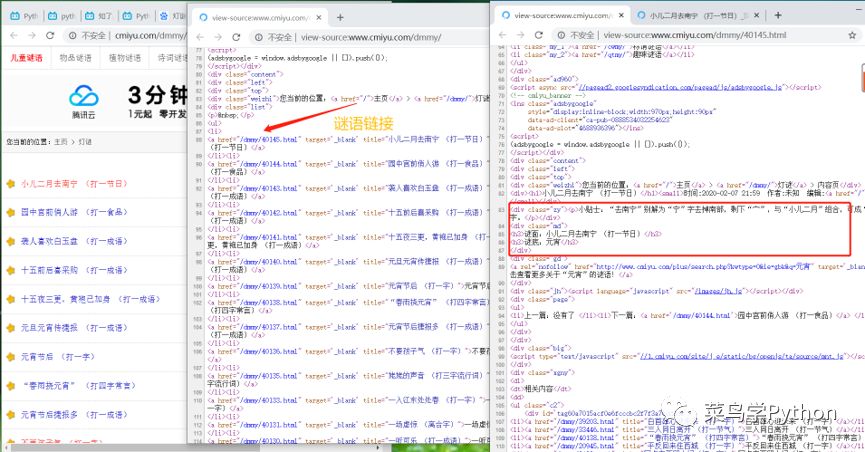Open the 物品谜语 category
Viewport: 865px width, 452px height.
click(76, 58)
